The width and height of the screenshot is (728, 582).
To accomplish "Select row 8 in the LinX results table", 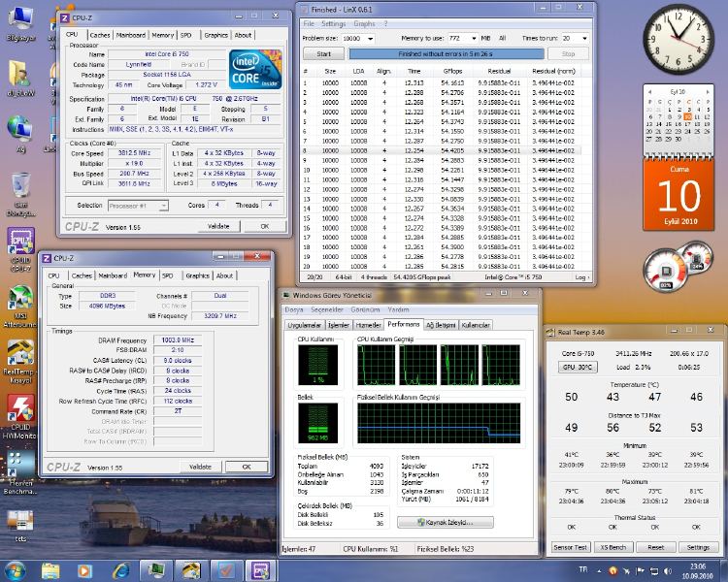I will click(x=441, y=151).
